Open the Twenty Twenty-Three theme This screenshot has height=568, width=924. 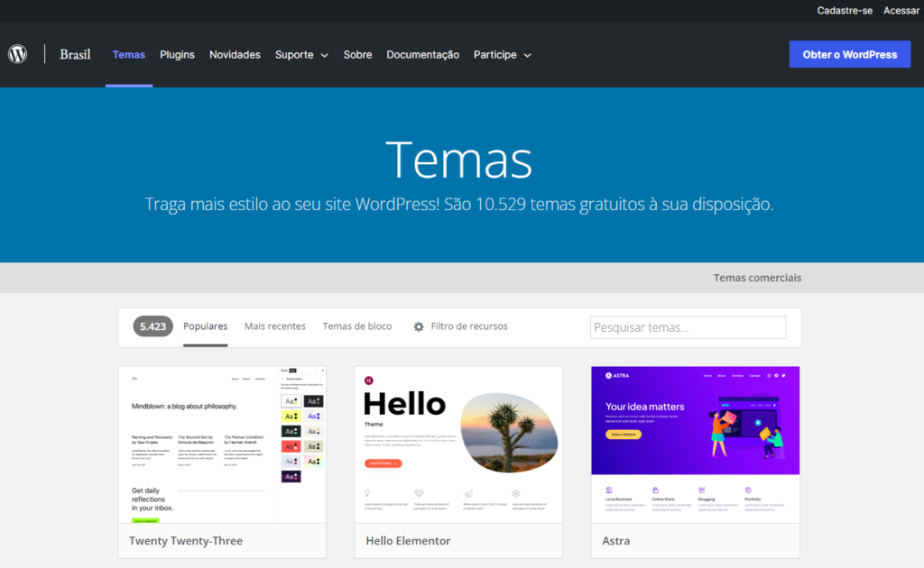(x=187, y=540)
